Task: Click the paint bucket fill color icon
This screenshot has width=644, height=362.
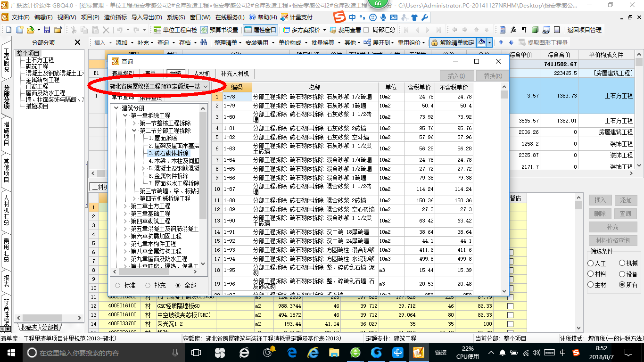Action: coord(481,42)
